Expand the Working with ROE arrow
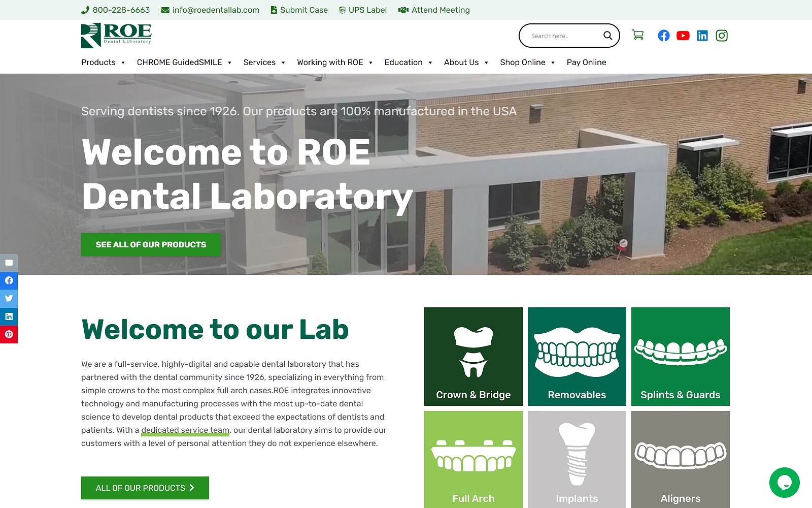812x508 pixels. click(370, 62)
